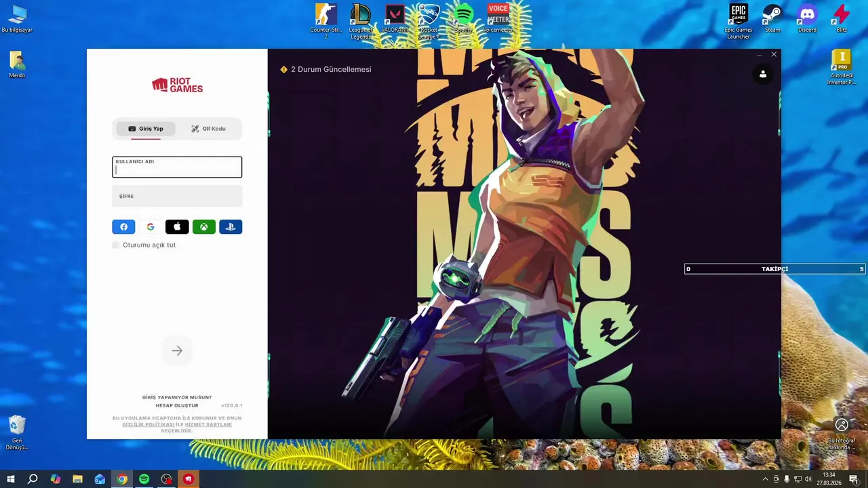868x488 pixels.
Task: Switch to Spotify in the taskbar
Action: 144,479
